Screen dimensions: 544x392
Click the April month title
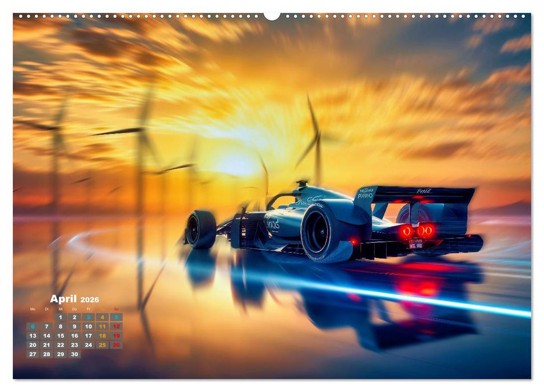pyautogui.click(x=64, y=299)
